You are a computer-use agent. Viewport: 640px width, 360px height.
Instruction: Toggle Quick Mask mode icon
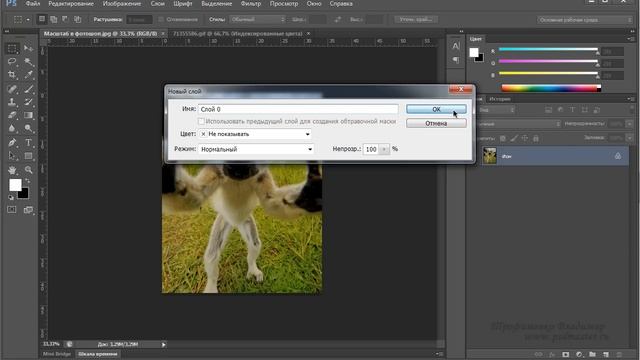pyautogui.click(x=12, y=210)
